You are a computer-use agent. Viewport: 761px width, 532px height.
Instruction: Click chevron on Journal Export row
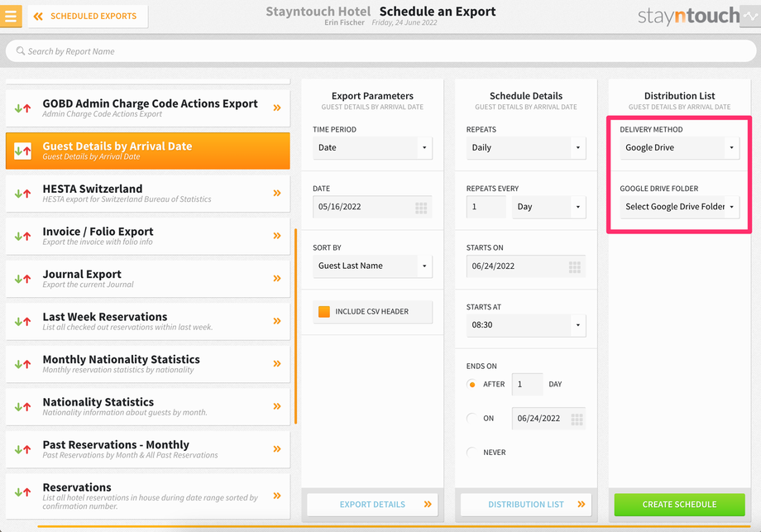(277, 279)
